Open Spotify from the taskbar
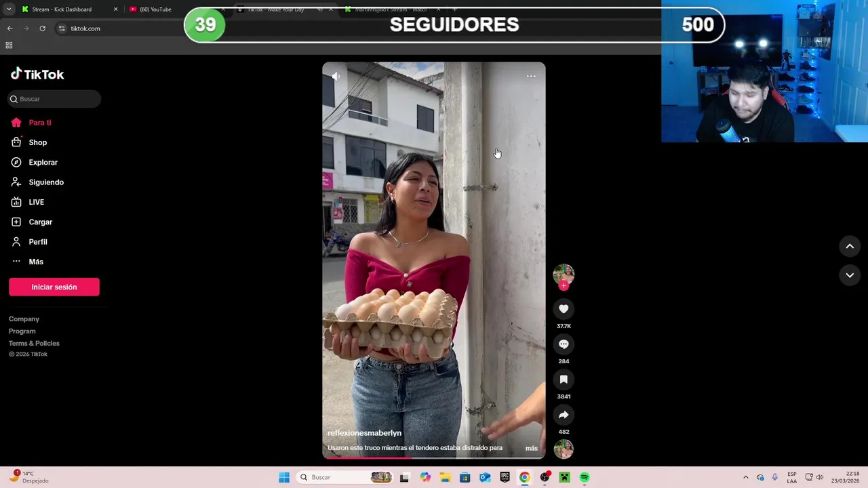This screenshot has height=488, width=868. 585,477
